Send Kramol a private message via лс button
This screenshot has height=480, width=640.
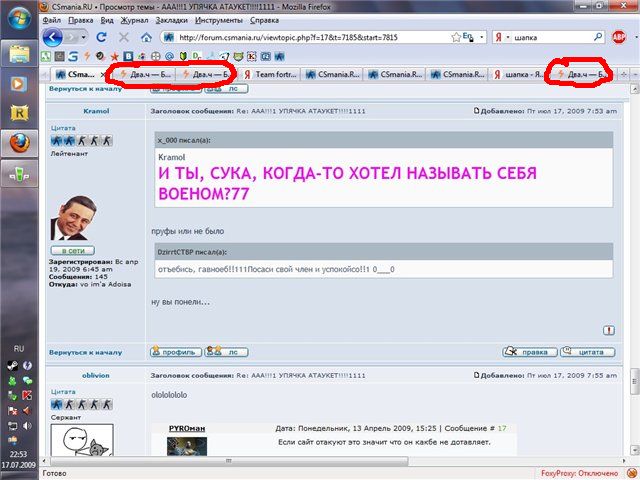point(227,352)
